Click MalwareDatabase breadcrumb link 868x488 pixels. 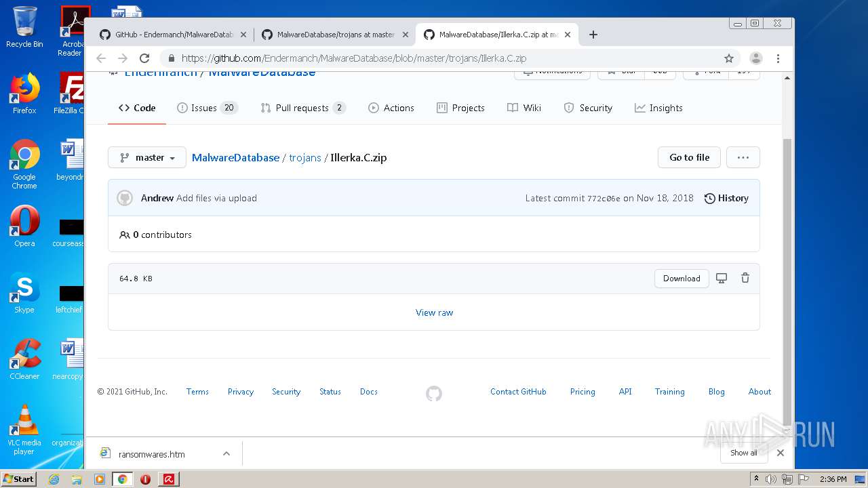pyautogui.click(x=235, y=157)
